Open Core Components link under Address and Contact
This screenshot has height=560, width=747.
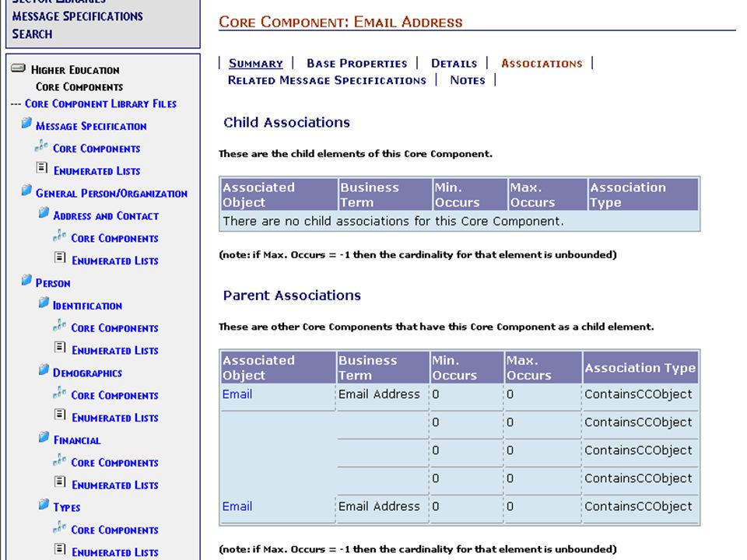(114, 238)
